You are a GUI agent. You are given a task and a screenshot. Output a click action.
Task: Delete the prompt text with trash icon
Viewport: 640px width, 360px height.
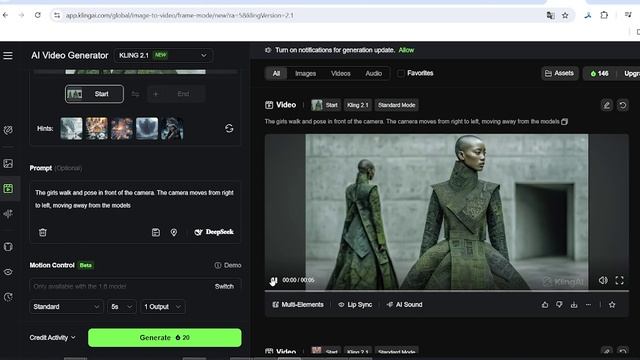tap(42, 232)
